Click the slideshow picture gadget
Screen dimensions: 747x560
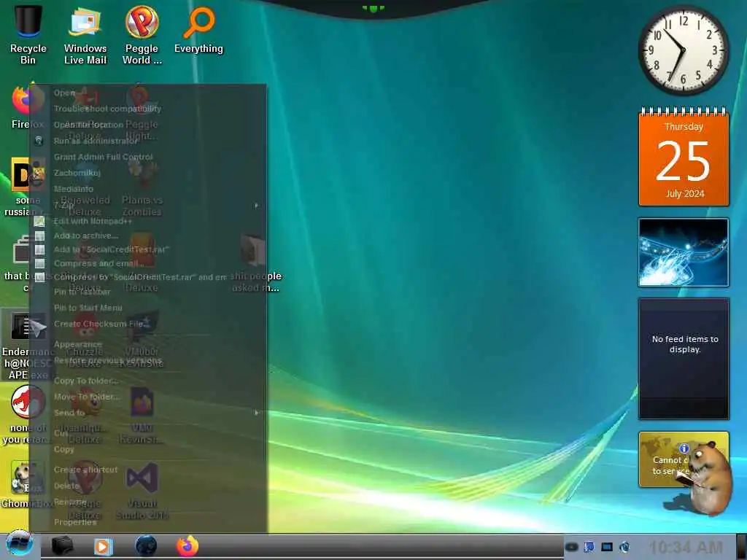684,252
